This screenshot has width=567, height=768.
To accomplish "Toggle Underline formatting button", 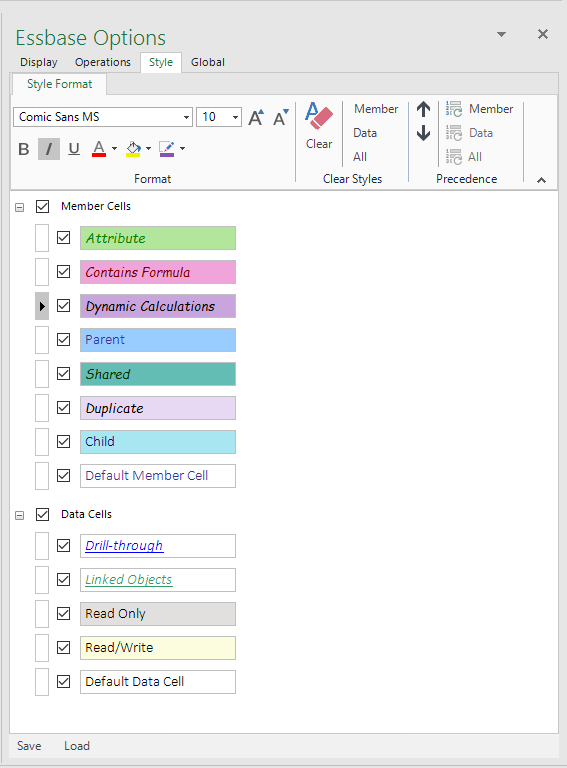I will 74,149.
